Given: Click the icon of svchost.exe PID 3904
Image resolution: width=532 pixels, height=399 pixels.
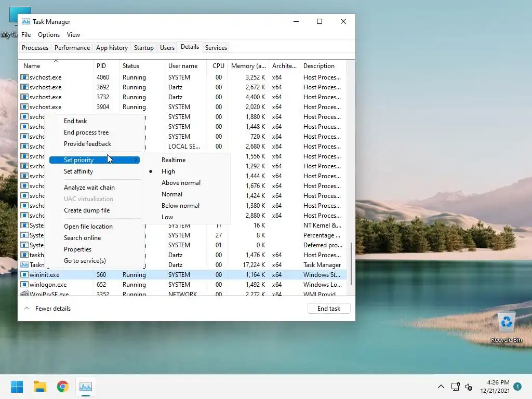Looking at the screenshot, I should coord(24,107).
